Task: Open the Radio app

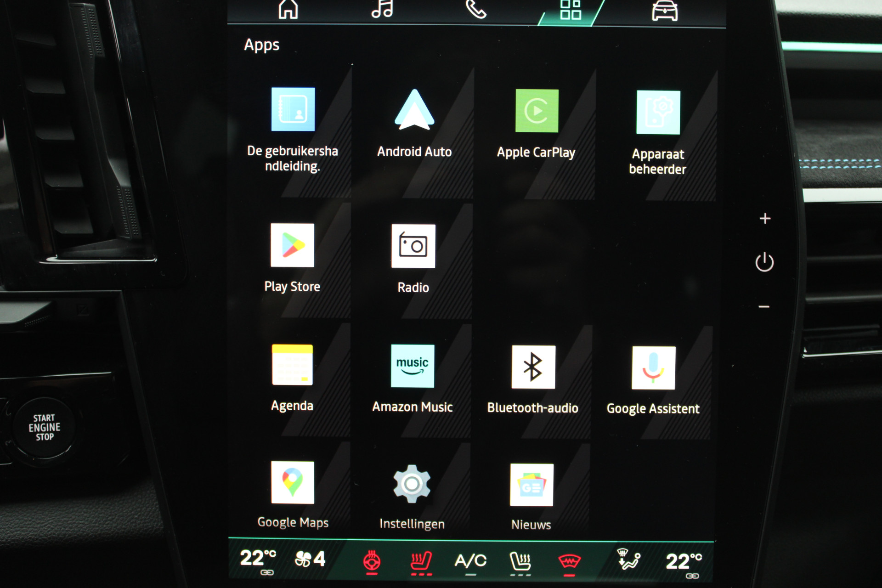Action: [413, 246]
